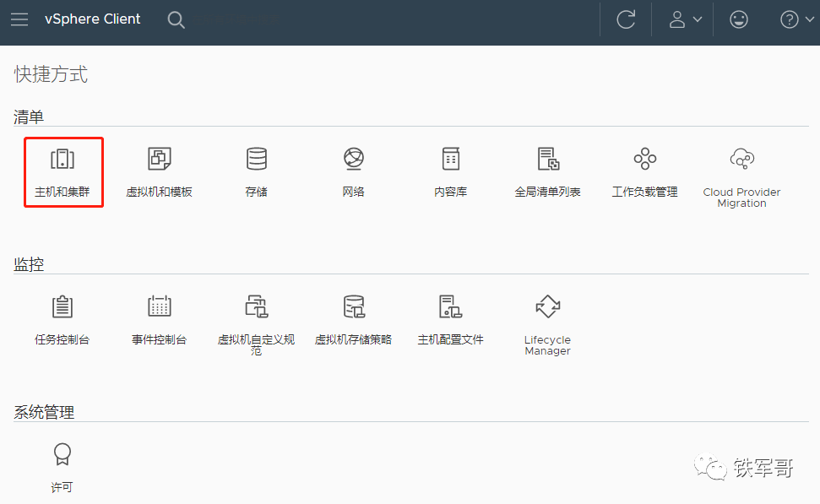Open Lifecycle Manager shortcut

547,307
